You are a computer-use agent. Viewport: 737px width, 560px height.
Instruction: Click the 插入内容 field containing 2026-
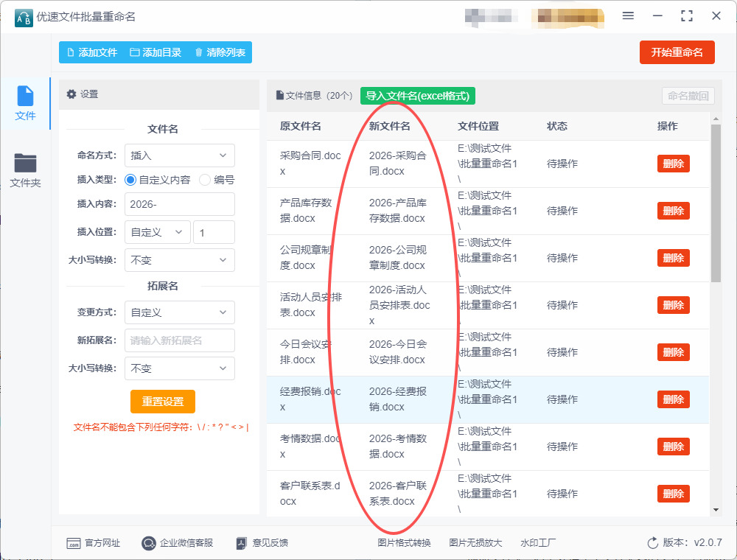click(x=179, y=204)
